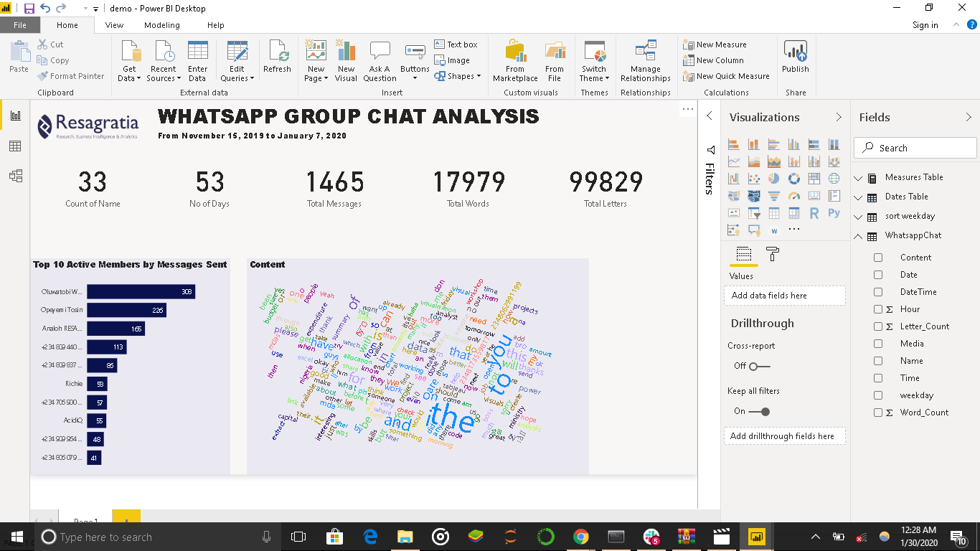Open the Modeling ribbon tab

point(162,25)
